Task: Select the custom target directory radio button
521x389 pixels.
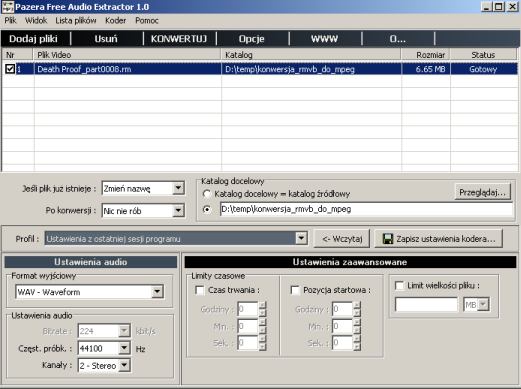Action: 207,209
